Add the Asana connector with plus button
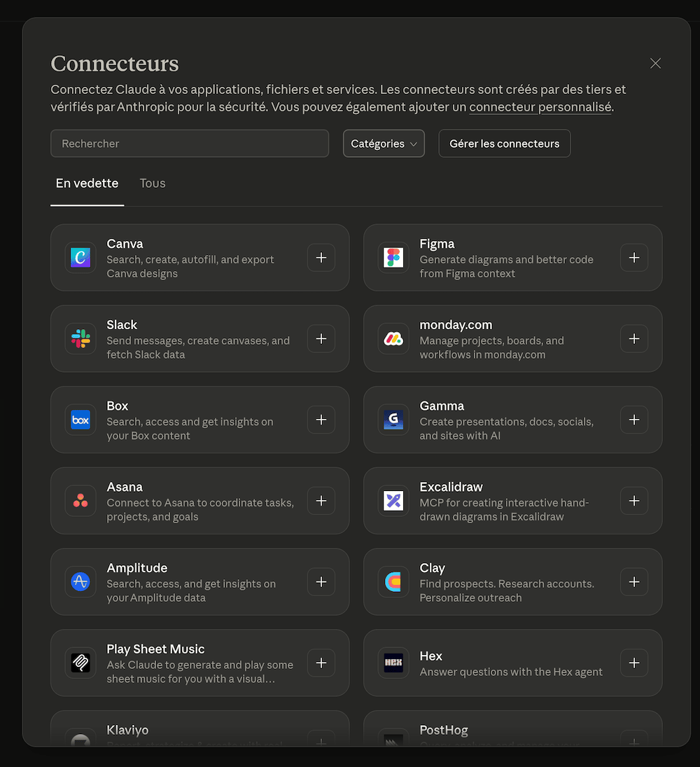 (x=321, y=501)
